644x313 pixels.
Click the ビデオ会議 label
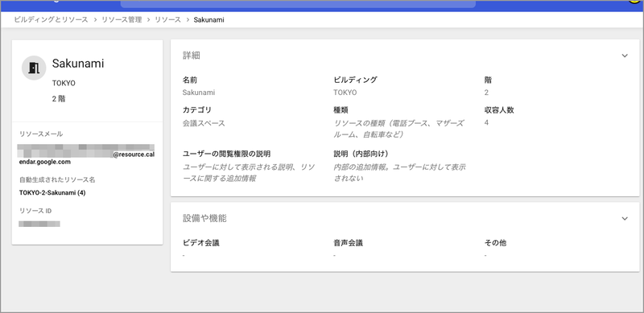pyautogui.click(x=200, y=243)
